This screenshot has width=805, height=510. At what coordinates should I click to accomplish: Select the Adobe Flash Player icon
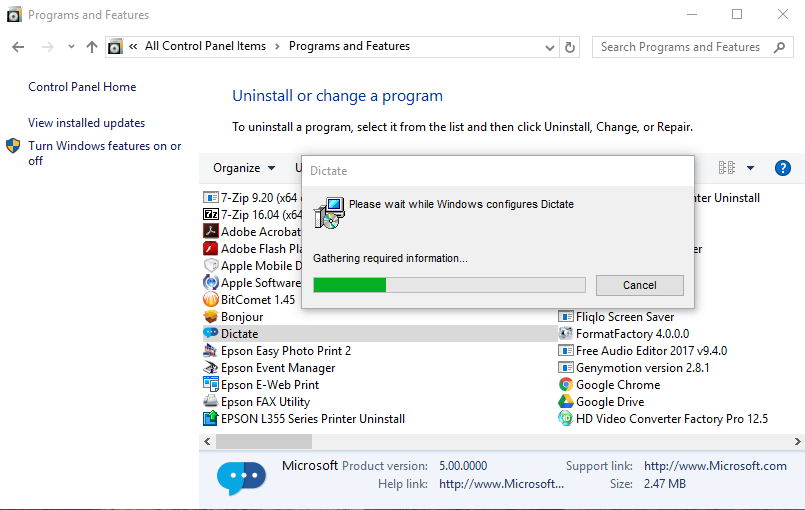click(210, 248)
